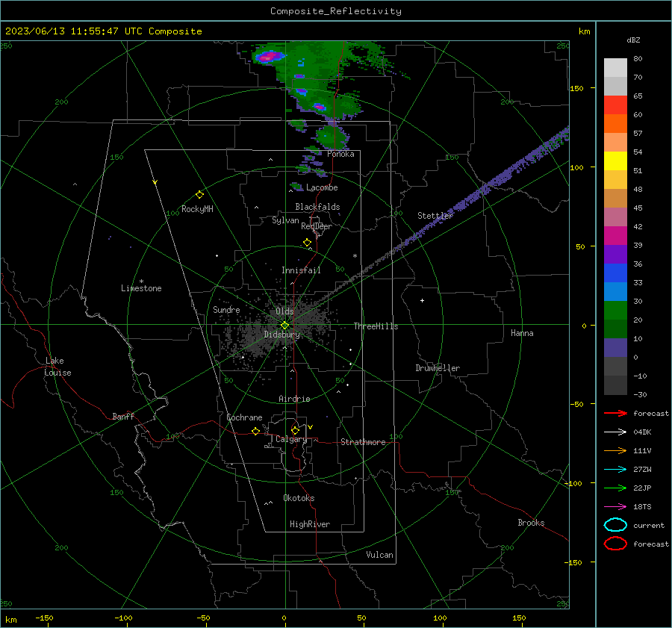672x628 pixels.
Task: Click the Limestone label
Action: pyautogui.click(x=141, y=288)
